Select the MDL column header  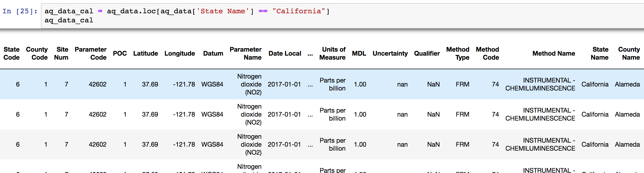click(359, 53)
